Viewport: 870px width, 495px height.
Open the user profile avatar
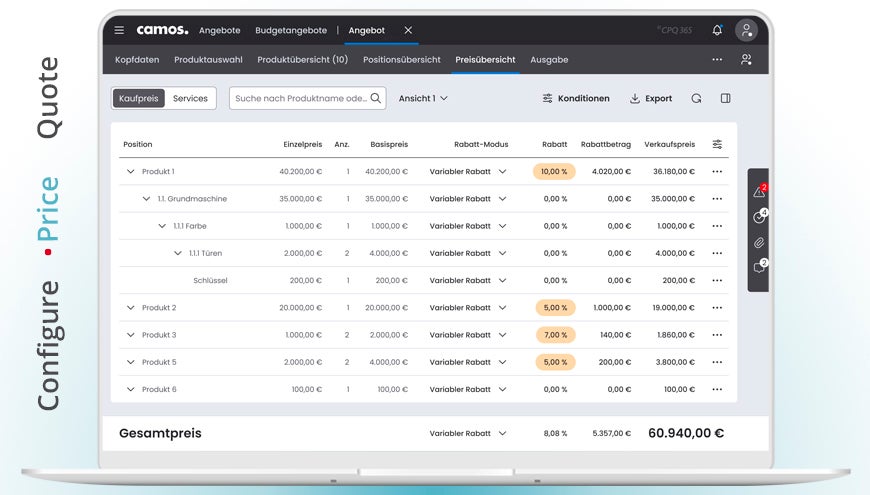[x=746, y=30]
